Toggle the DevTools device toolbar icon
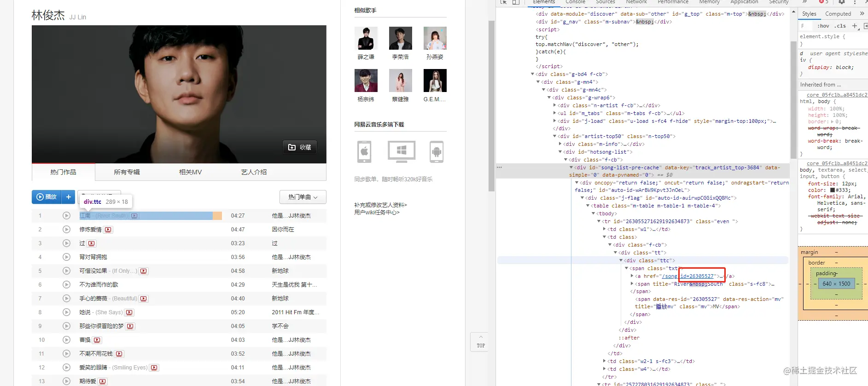Image resolution: width=868 pixels, height=386 pixels. click(516, 2)
